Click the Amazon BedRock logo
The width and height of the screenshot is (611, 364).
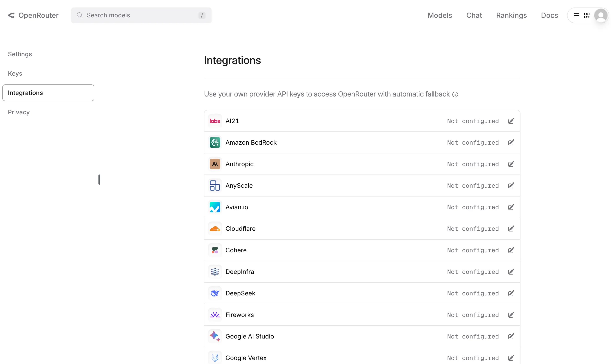[x=215, y=142]
